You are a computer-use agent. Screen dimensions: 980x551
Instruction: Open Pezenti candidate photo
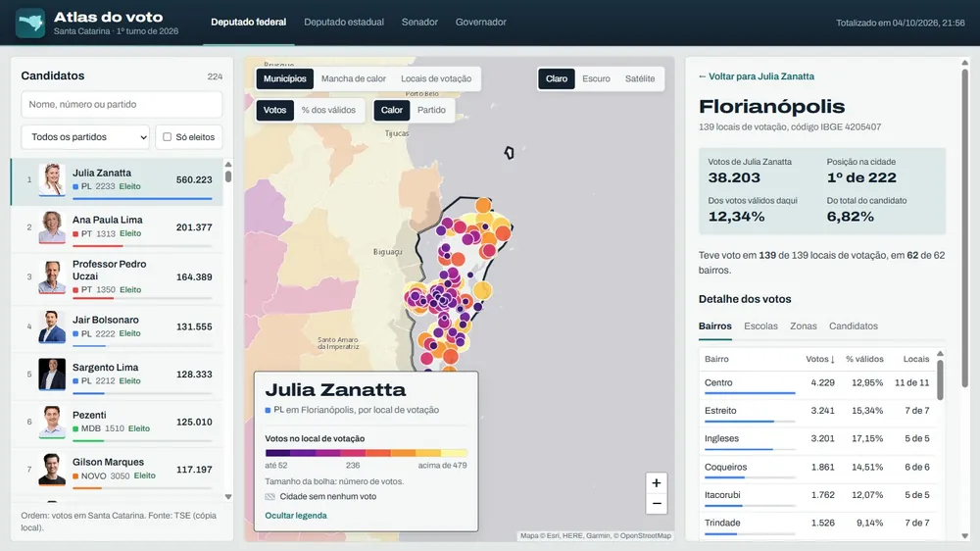[52, 423]
